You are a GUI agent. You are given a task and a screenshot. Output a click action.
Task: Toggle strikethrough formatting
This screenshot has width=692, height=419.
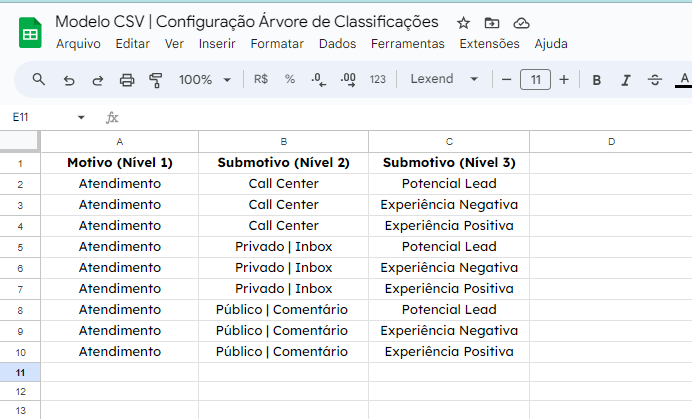tap(654, 80)
